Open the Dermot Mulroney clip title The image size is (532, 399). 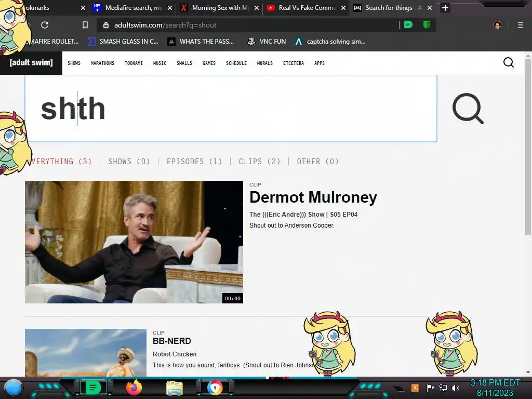(313, 197)
